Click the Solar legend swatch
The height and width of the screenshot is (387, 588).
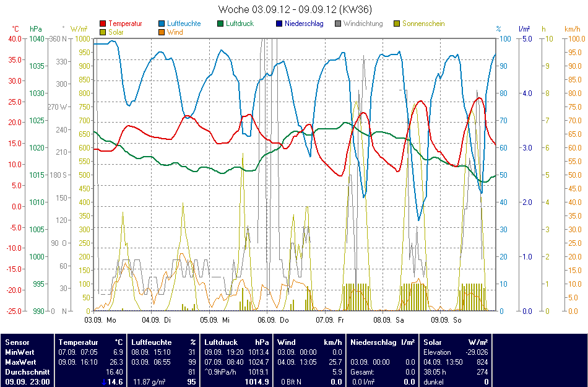pos(103,32)
